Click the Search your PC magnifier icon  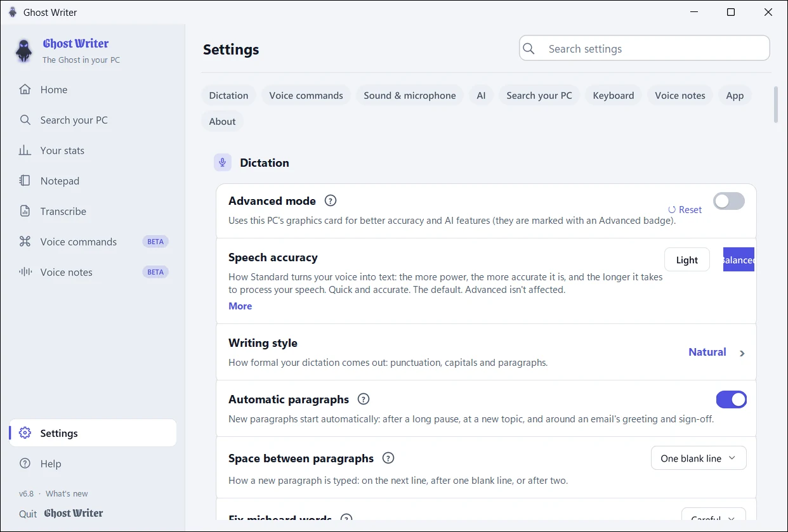(x=25, y=120)
